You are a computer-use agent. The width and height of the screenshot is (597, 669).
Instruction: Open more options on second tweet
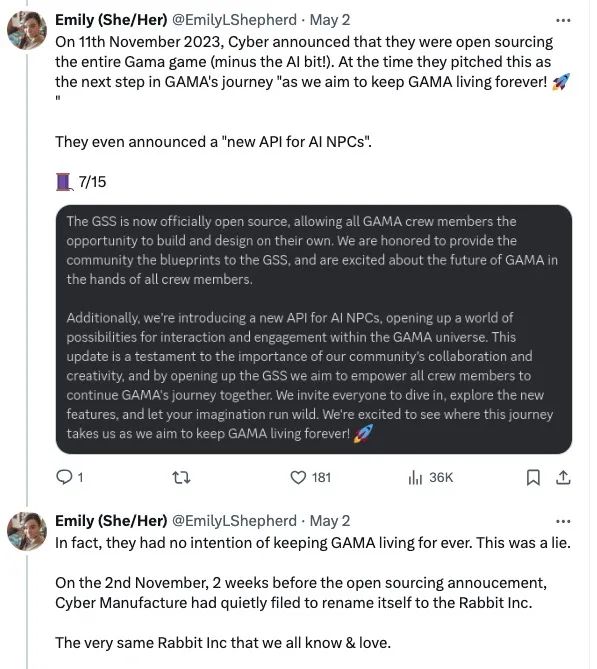tap(563, 521)
